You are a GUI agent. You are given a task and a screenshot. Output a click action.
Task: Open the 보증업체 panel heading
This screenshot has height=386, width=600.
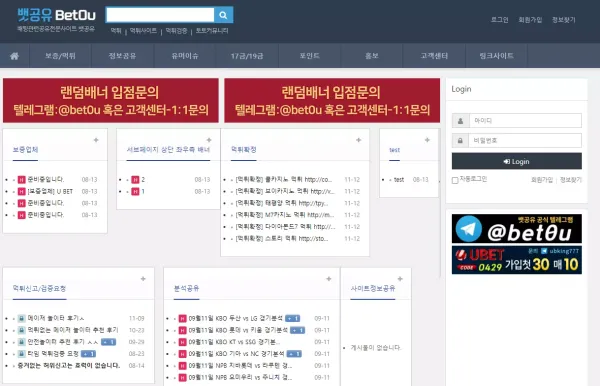pyautogui.click(x=25, y=150)
